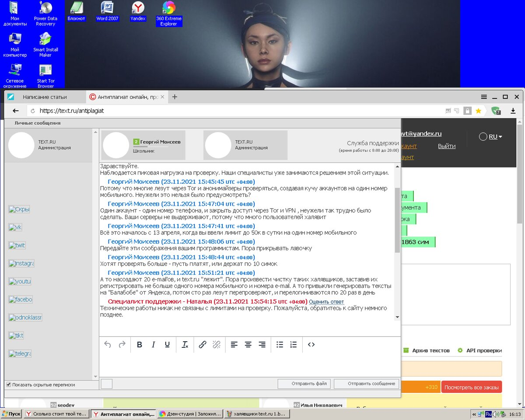Open 'API проверки' section
Viewport: 525px width, 420px height.
479,350
